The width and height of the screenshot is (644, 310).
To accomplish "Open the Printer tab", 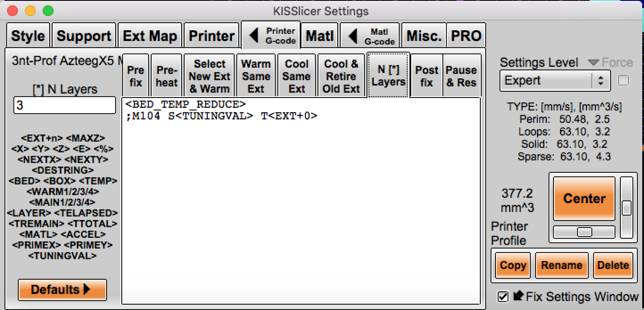I will coord(212,36).
